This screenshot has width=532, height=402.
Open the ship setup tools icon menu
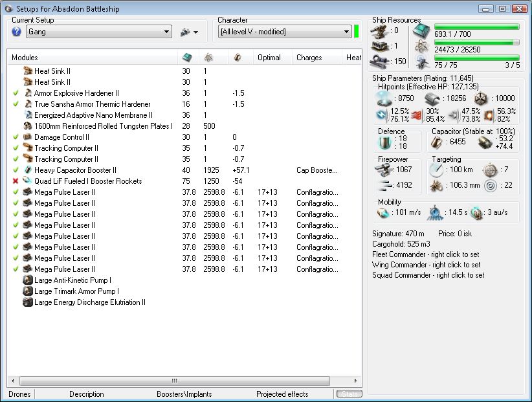click(x=189, y=32)
